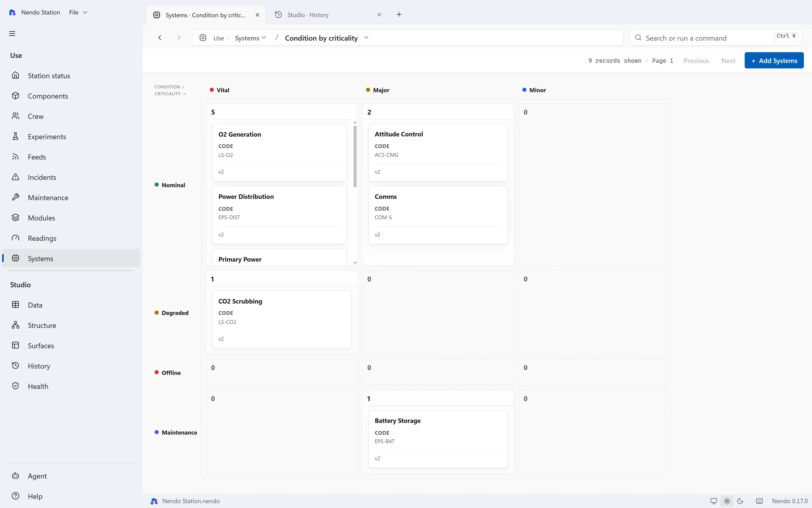This screenshot has width=812, height=508.
Task: Click the keyboard icon in status bar
Action: pyautogui.click(x=759, y=501)
